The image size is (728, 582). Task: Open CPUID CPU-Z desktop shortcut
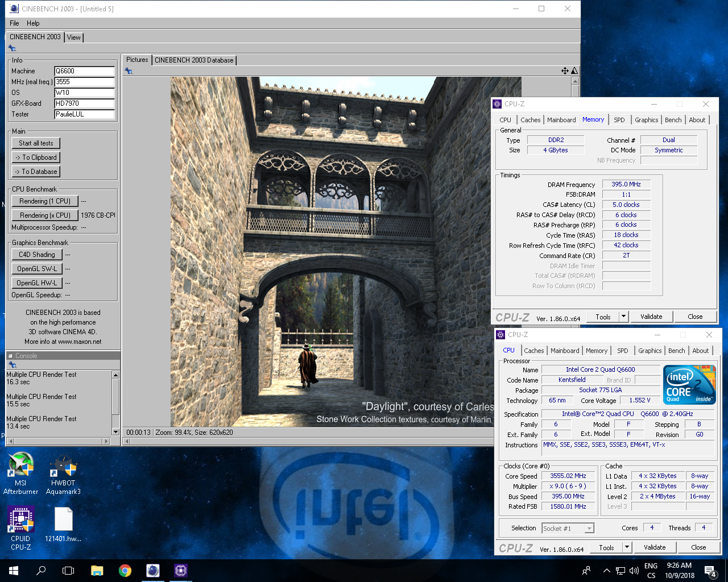(x=20, y=529)
